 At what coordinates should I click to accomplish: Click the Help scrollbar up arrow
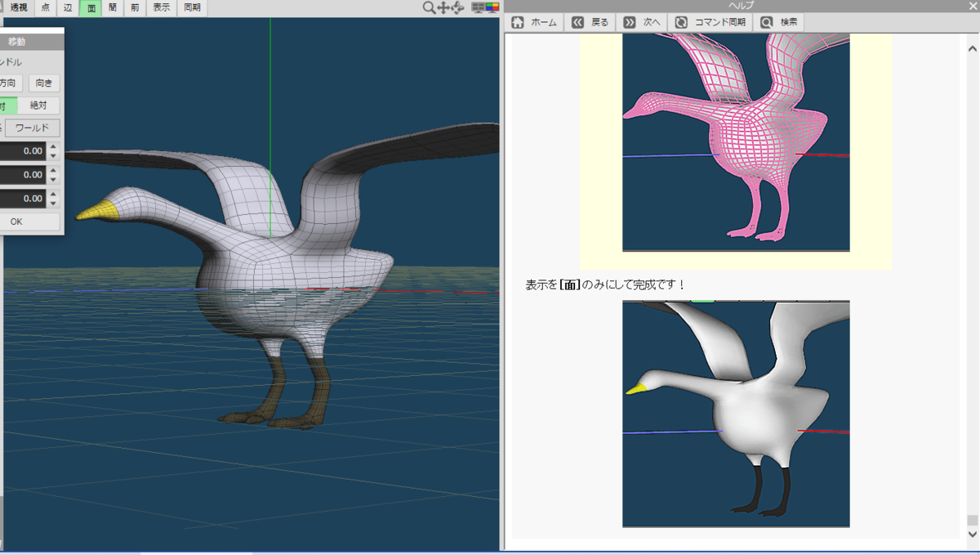[x=972, y=47]
